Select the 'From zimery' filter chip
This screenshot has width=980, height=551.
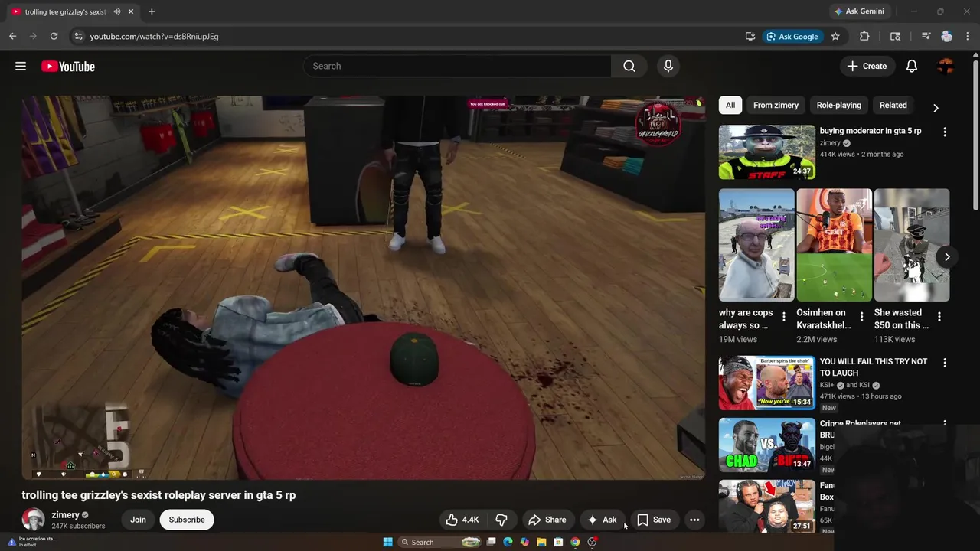click(776, 106)
